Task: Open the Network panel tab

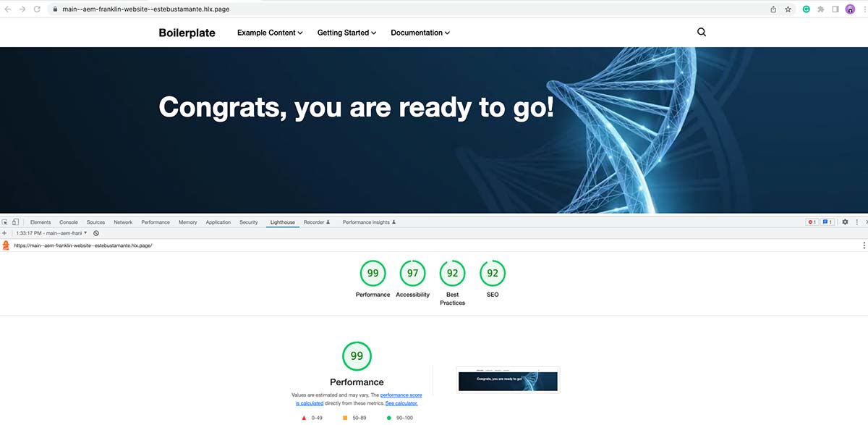Action: [x=123, y=222]
